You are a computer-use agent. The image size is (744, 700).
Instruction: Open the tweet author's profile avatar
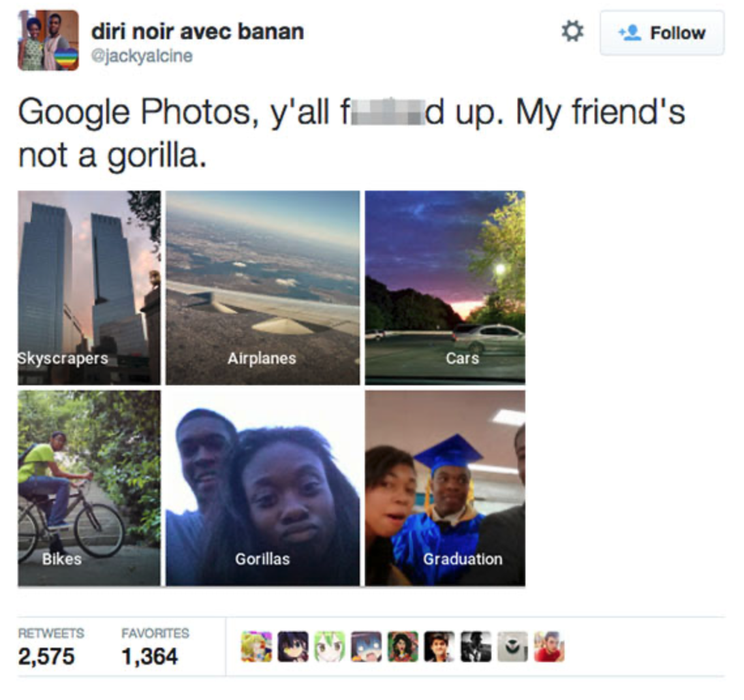(x=48, y=40)
